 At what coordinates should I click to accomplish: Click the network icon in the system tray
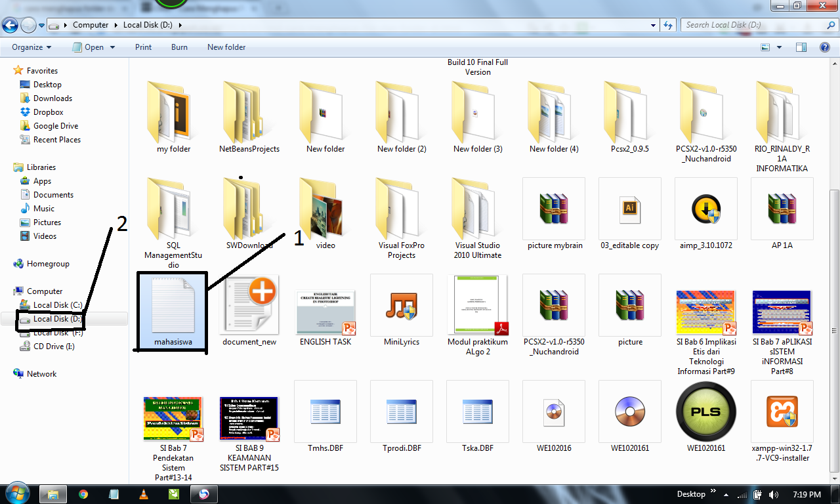(742, 495)
